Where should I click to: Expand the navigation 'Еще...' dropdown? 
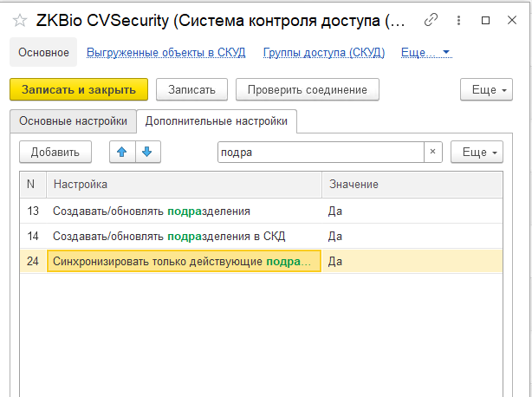(x=426, y=53)
